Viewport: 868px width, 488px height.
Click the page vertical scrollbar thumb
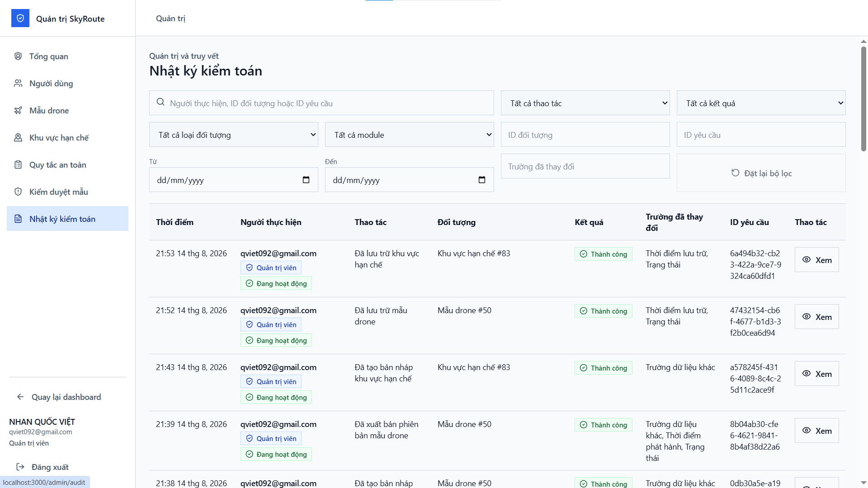click(x=863, y=99)
